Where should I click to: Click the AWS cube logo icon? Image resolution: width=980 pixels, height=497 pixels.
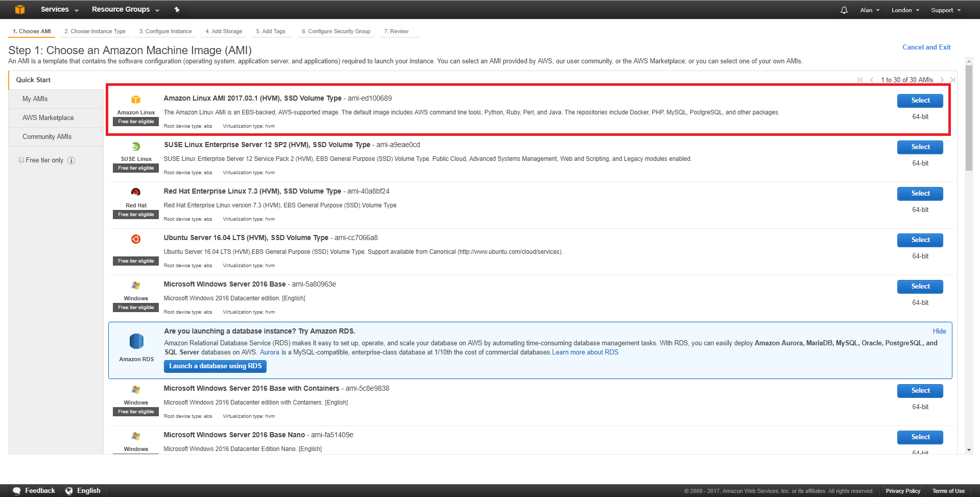click(20, 9)
